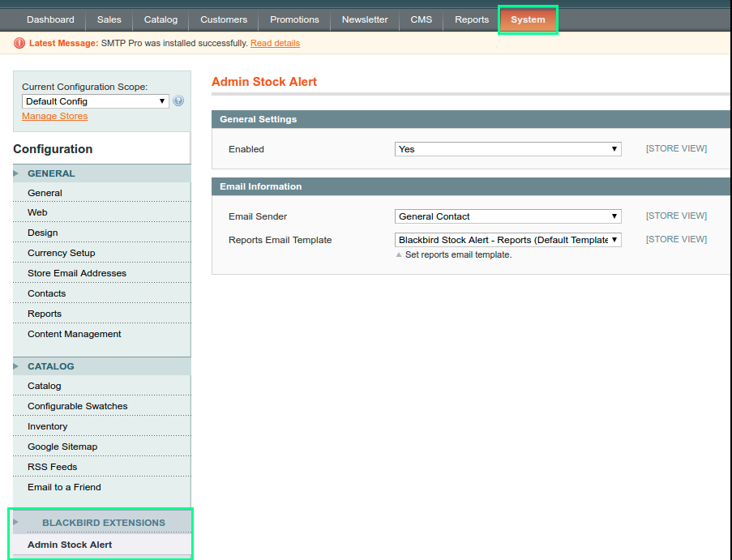732x560 pixels.
Task: Open Store Email Addresses section
Action: pyautogui.click(x=102, y=273)
